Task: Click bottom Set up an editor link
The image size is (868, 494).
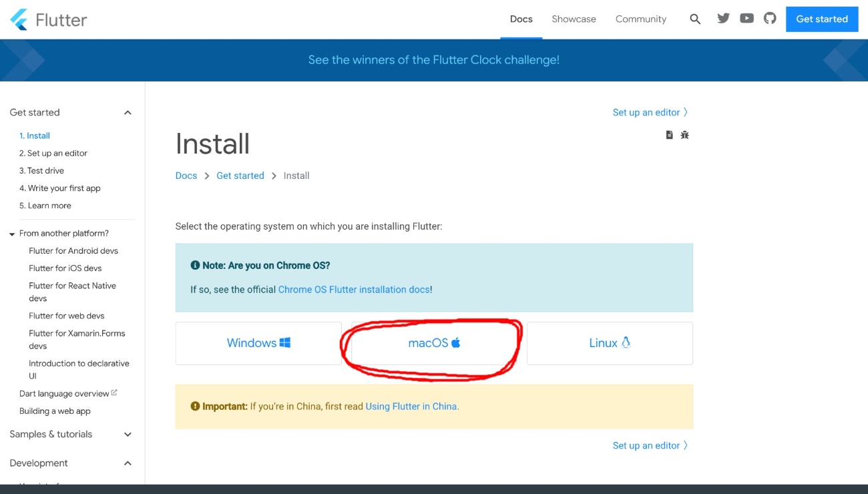Action: 650,445
